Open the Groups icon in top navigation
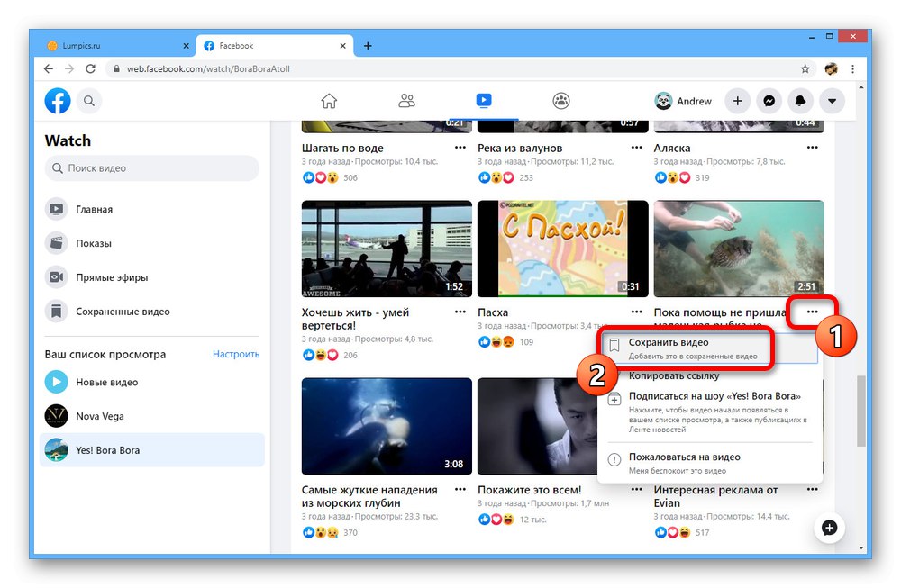The image size is (901, 588). pos(560,101)
